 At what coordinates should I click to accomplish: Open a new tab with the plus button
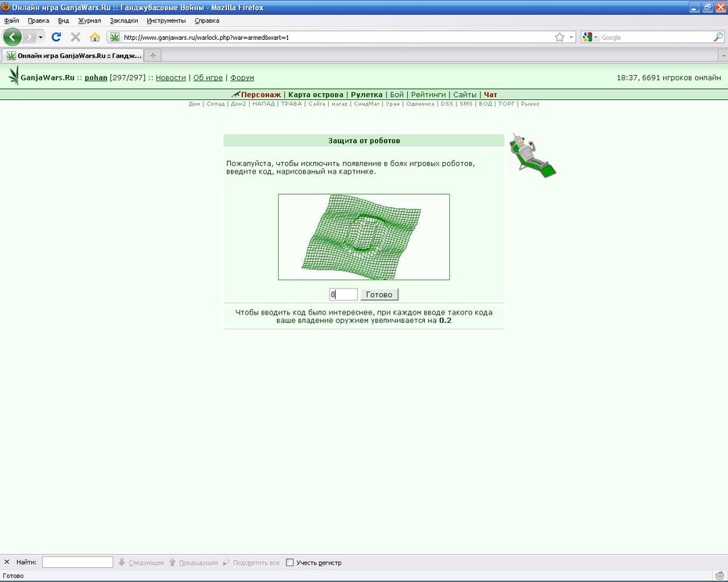153,56
